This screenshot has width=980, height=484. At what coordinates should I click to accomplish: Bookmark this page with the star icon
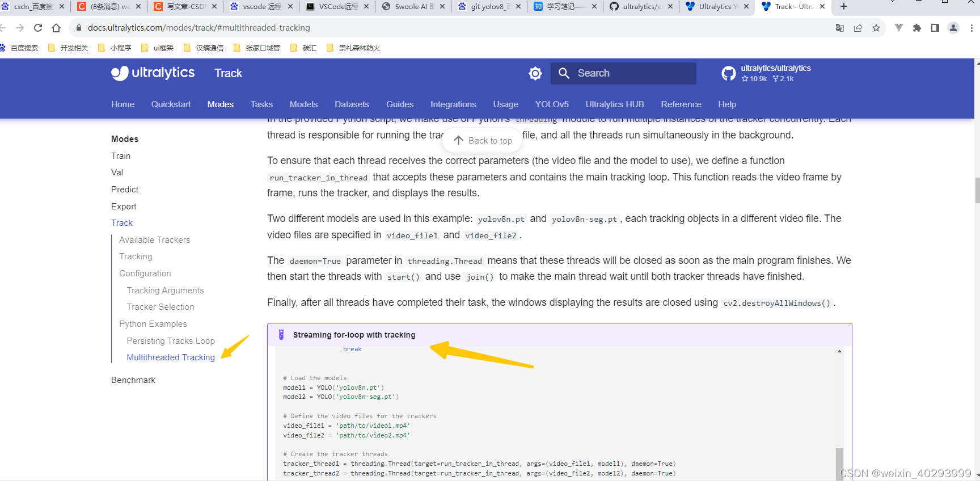[876, 28]
